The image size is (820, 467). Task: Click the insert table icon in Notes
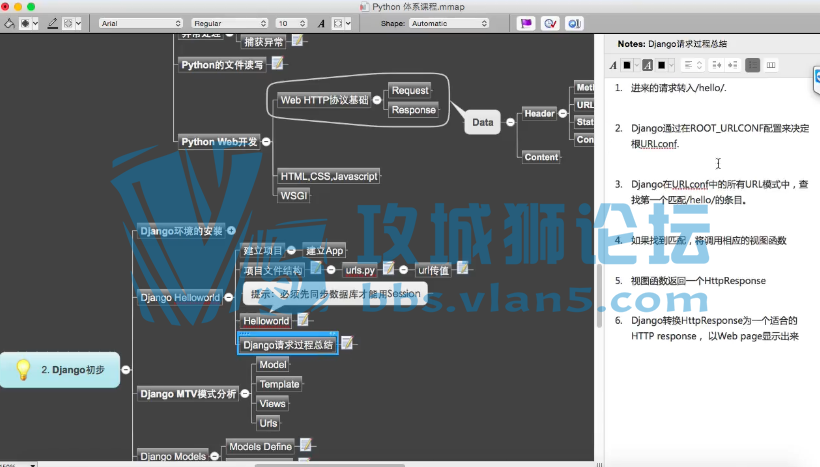click(x=771, y=65)
